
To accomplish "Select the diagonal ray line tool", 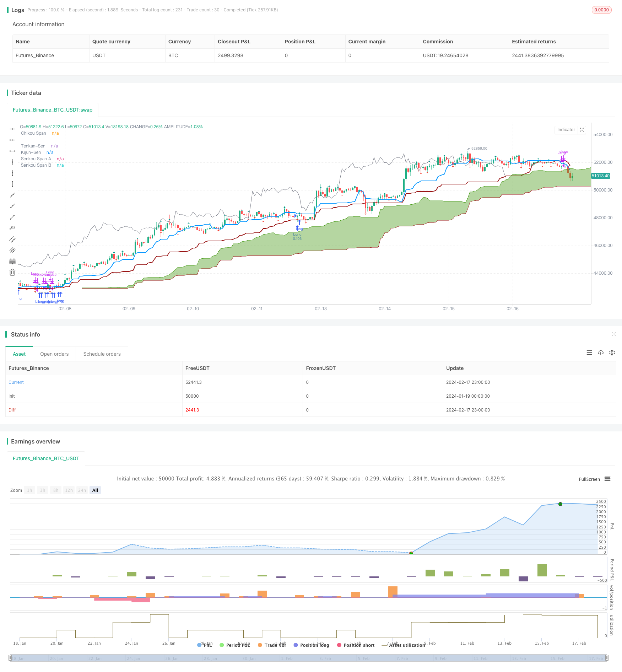I will (12, 206).
